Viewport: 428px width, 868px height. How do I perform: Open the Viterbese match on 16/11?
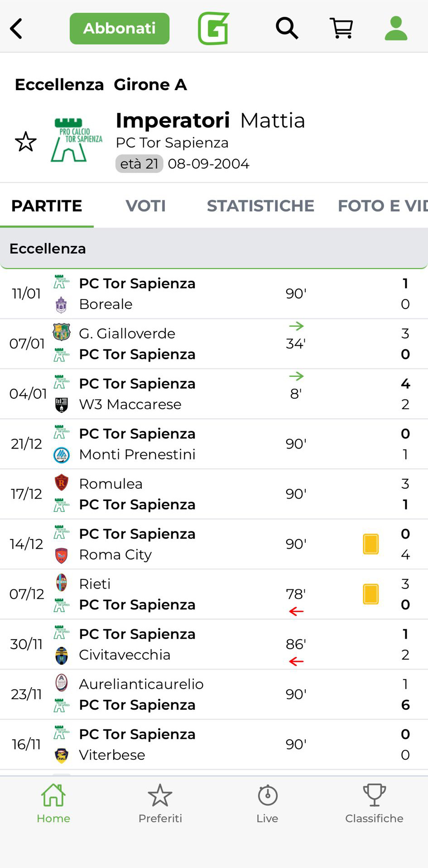(214, 744)
